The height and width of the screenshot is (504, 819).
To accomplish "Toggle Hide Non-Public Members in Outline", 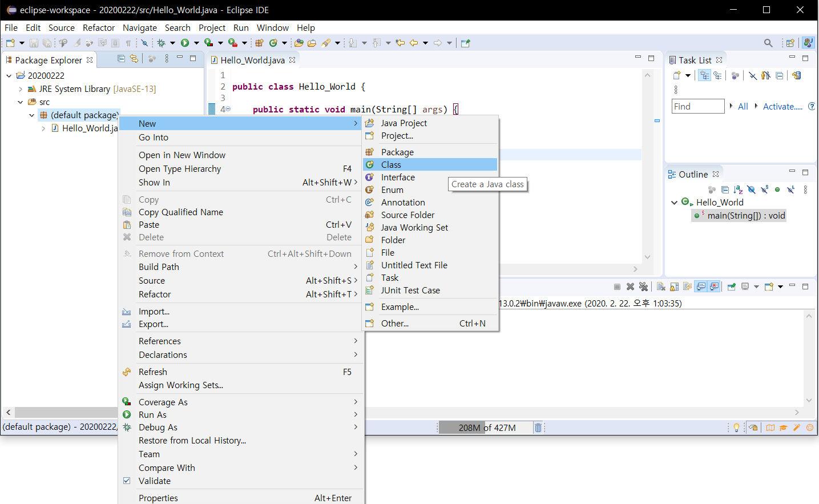I will 777,189.
